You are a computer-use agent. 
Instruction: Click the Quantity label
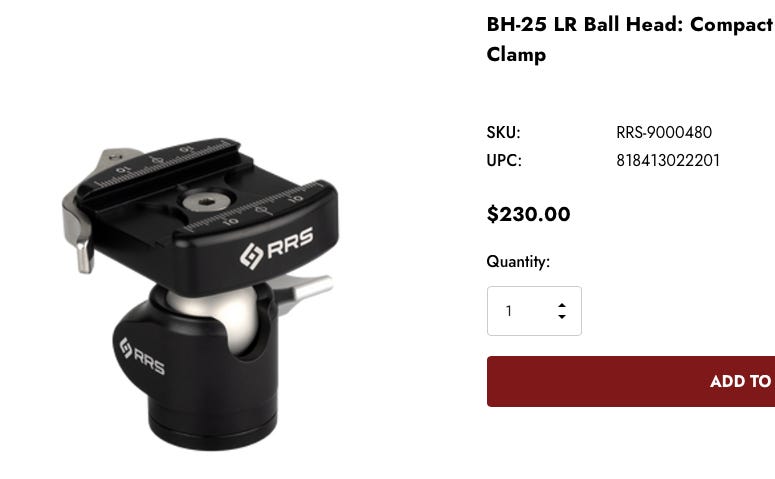point(518,261)
